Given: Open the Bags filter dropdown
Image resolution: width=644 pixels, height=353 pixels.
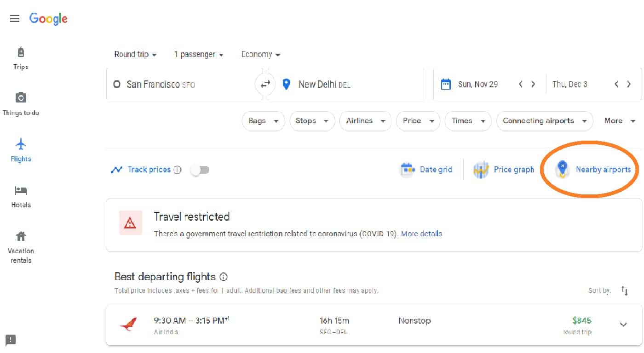Looking at the screenshot, I should point(264,121).
